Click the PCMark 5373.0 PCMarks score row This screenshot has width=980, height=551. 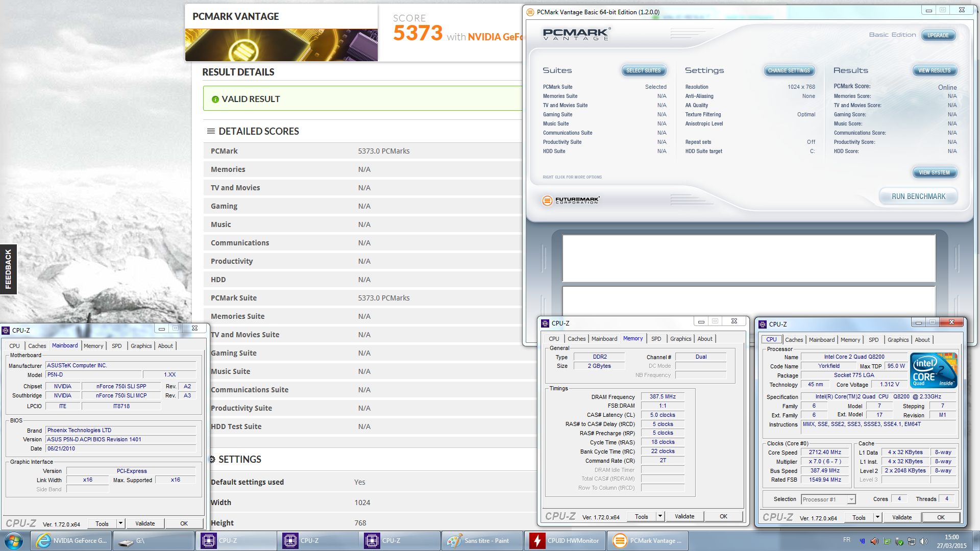(x=362, y=151)
